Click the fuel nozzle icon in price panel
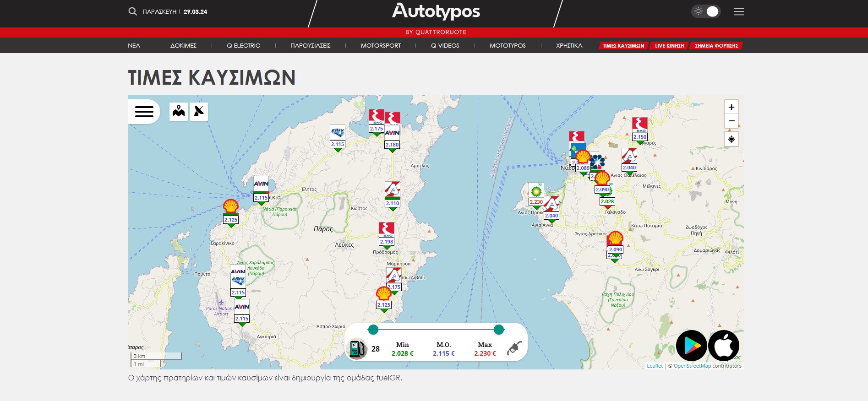Screen dimensions: 868x401 [515, 348]
